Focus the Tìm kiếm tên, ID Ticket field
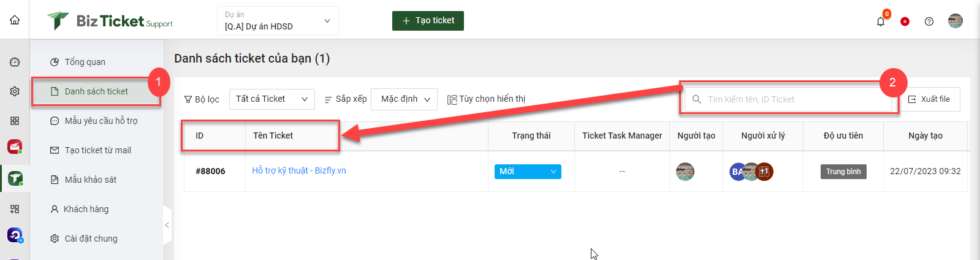This screenshot has height=260, width=980. [788, 99]
